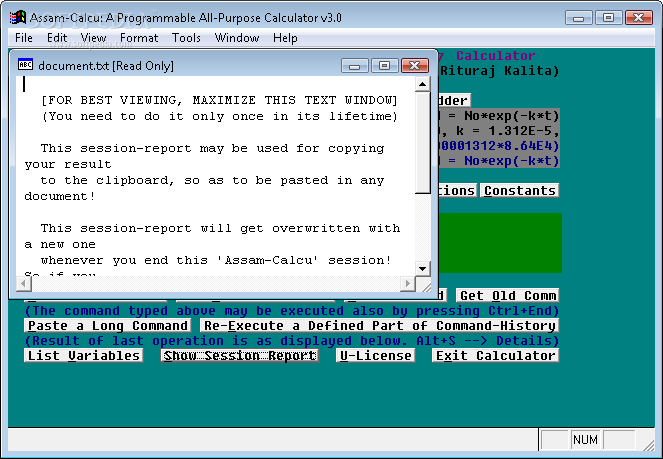Click the document.txt ABC window icon

point(25,65)
